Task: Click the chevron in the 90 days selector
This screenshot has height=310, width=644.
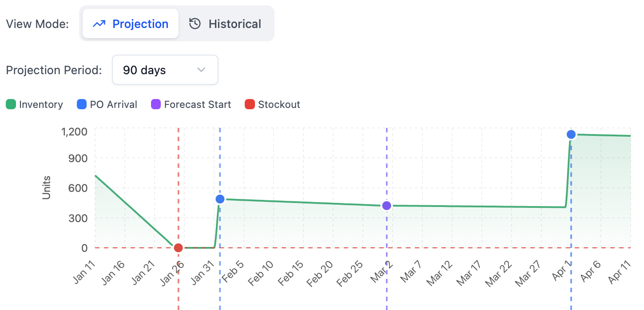Action: click(201, 70)
